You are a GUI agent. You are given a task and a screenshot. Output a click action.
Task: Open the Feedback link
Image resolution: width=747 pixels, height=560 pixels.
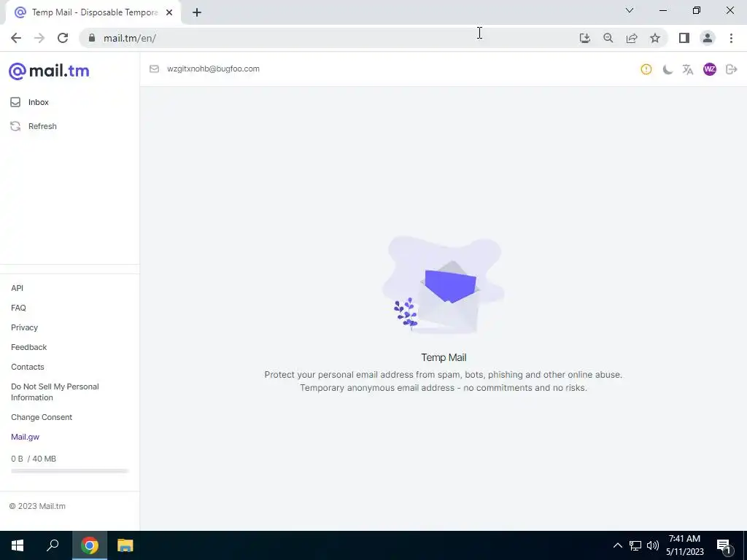pos(29,347)
